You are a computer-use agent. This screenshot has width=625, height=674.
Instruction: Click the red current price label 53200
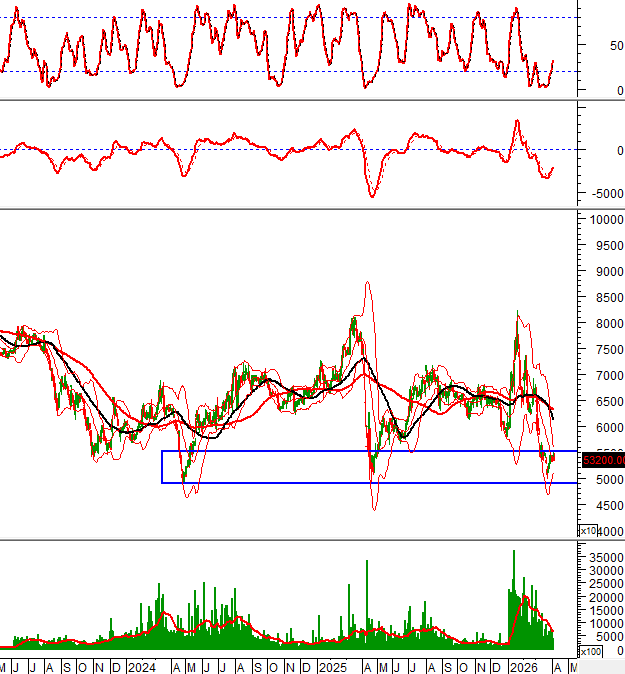[598, 460]
